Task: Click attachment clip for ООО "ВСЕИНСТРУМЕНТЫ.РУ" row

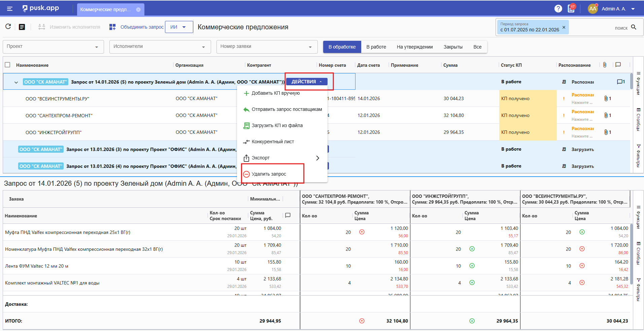Action: pyautogui.click(x=606, y=98)
